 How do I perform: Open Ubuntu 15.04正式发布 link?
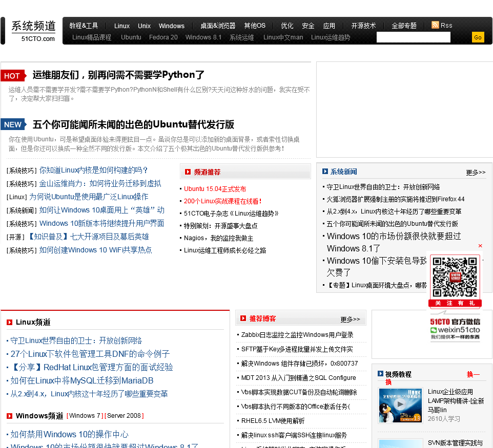click(x=215, y=189)
